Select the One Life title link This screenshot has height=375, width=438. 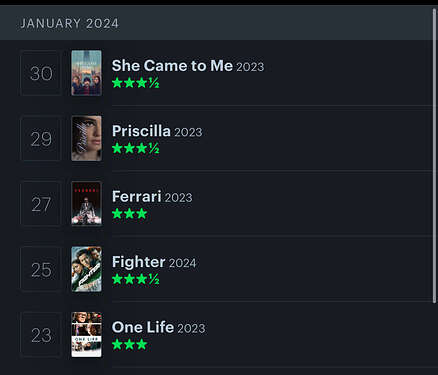(143, 327)
